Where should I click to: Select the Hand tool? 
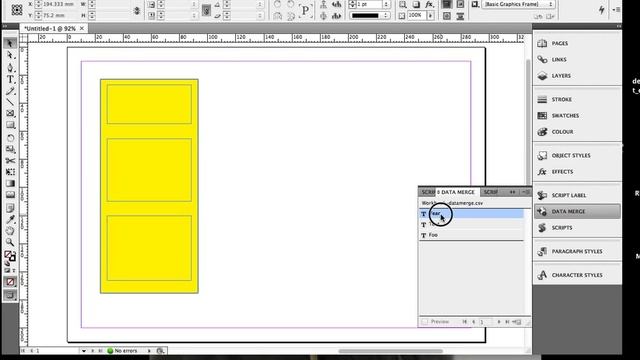click(x=10, y=231)
